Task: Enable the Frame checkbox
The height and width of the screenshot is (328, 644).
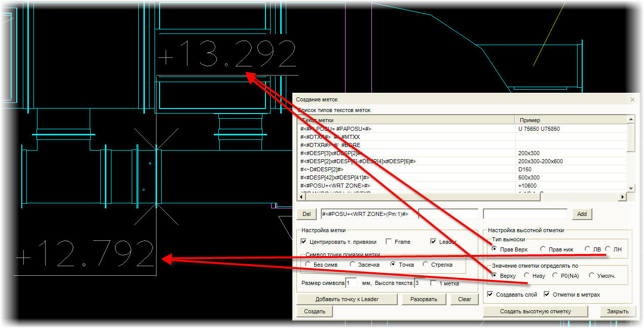Action: [389, 242]
